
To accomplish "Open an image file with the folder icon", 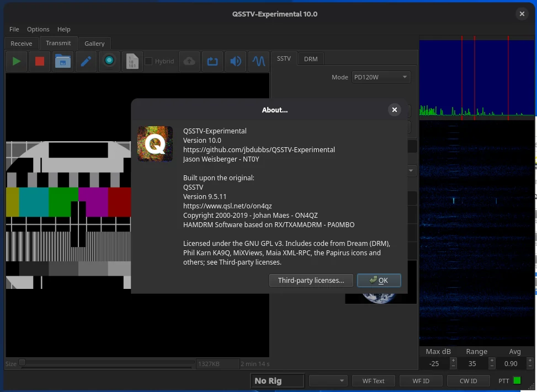I will [63, 61].
